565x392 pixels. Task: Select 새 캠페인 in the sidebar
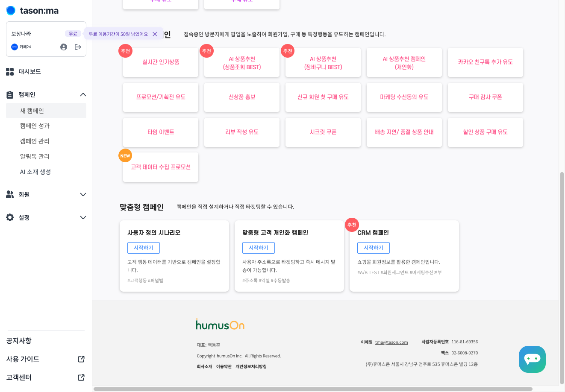46,111
